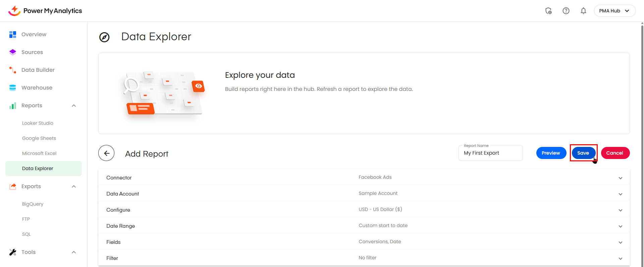Collapse the Exports sidebar section

pyautogui.click(x=74, y=186)
